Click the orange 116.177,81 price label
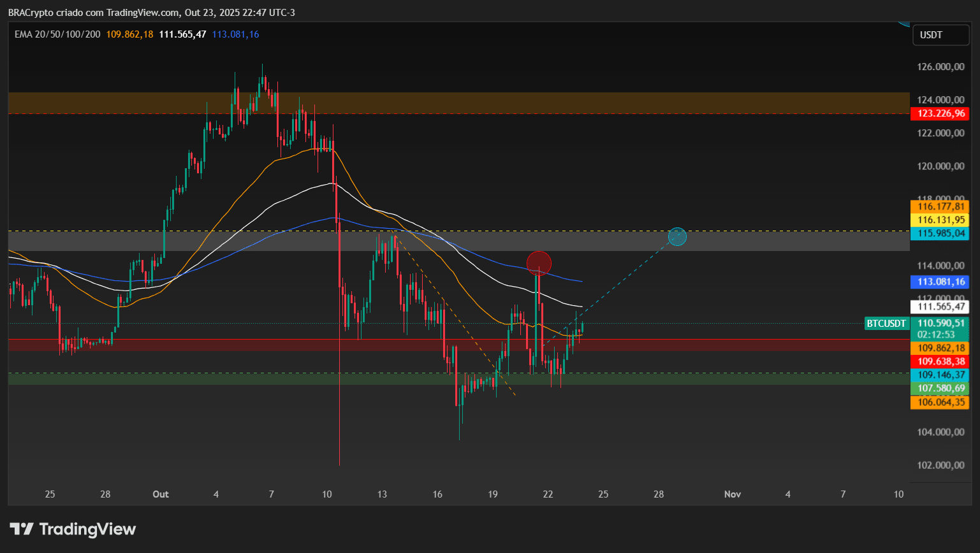Screen dimensions: 980x553 coord(940,206)
